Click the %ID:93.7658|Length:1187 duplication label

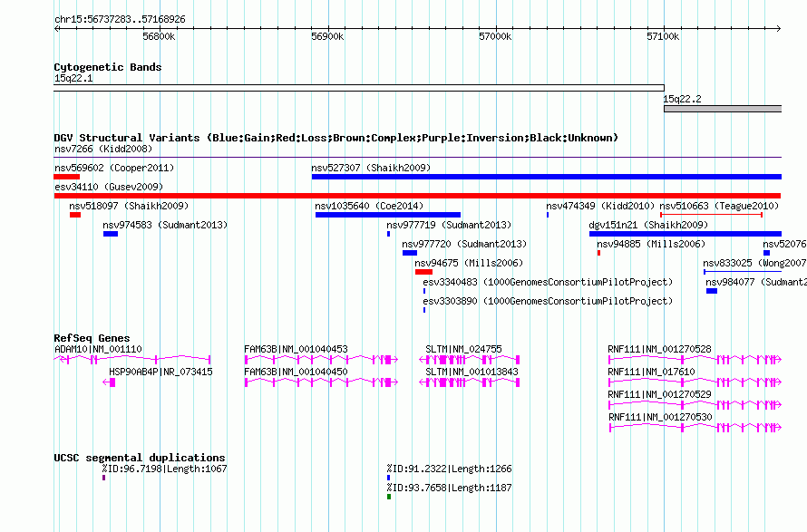pos(450,488)
